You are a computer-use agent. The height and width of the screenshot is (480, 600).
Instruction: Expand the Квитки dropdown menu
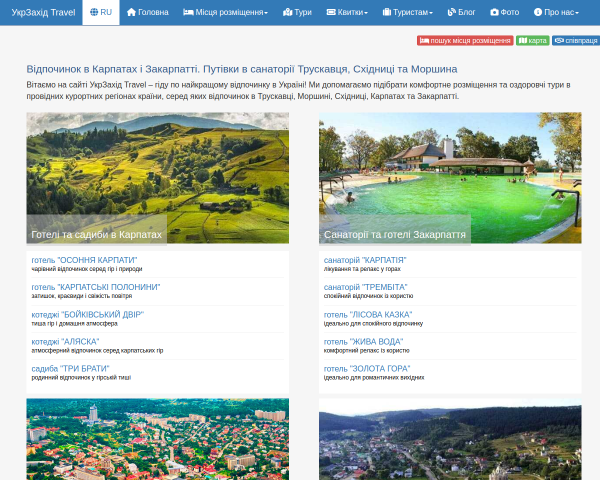tap(347, 12)
